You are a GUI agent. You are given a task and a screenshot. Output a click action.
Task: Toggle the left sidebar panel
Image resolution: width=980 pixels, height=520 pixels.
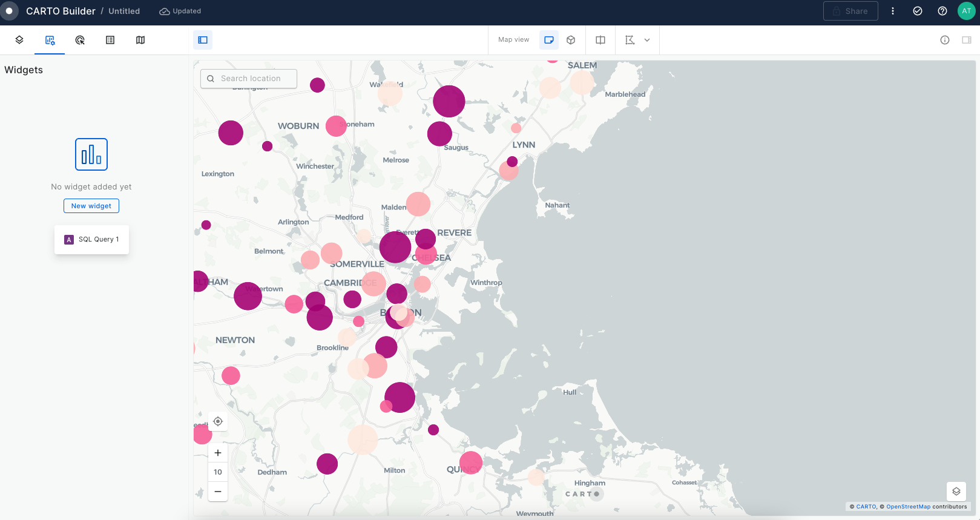pos(203,40)
